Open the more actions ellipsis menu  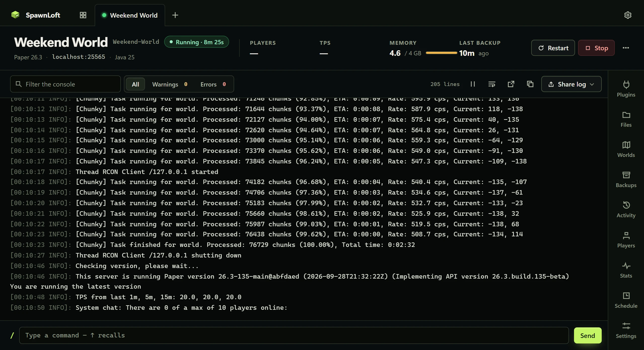[626, 48]
